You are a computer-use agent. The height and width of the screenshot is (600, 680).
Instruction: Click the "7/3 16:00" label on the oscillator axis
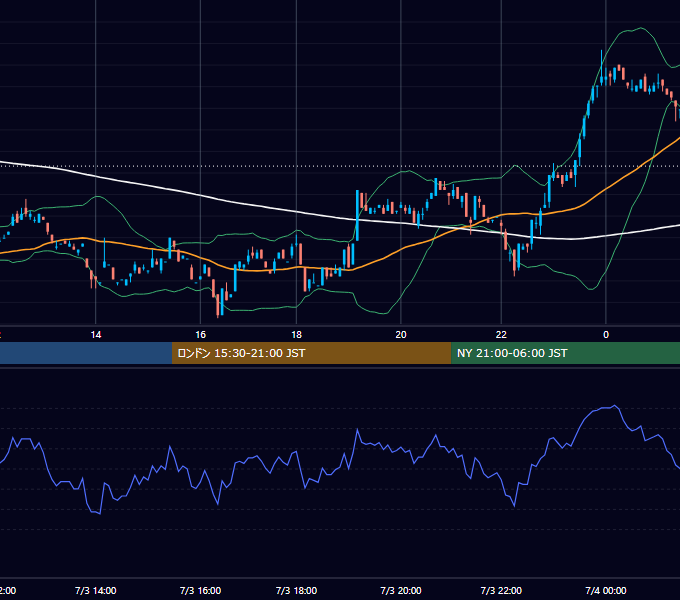[x=200, y=590]
